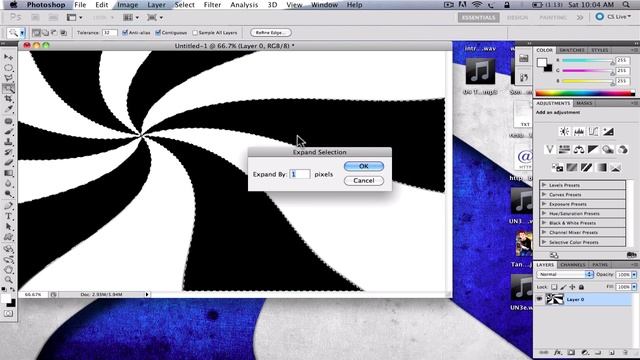Expand Levels Presets
Image resolution: width=640 pixels, height=360 pixels.
(544, 185)
